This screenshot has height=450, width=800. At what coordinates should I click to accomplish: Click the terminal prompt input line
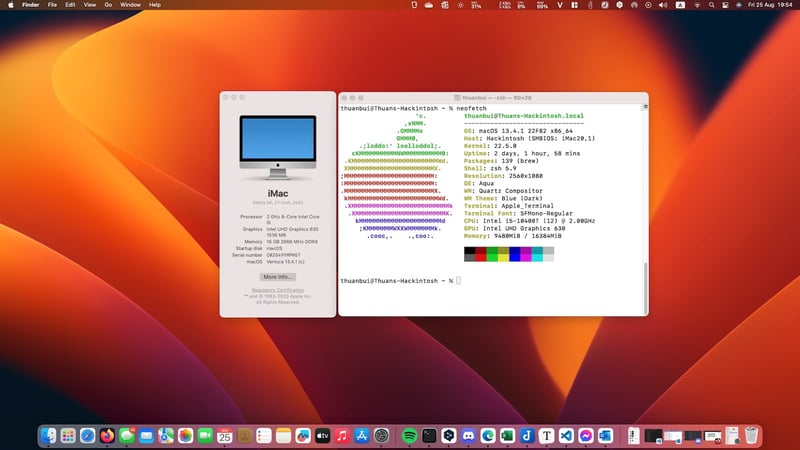point(459,281)
